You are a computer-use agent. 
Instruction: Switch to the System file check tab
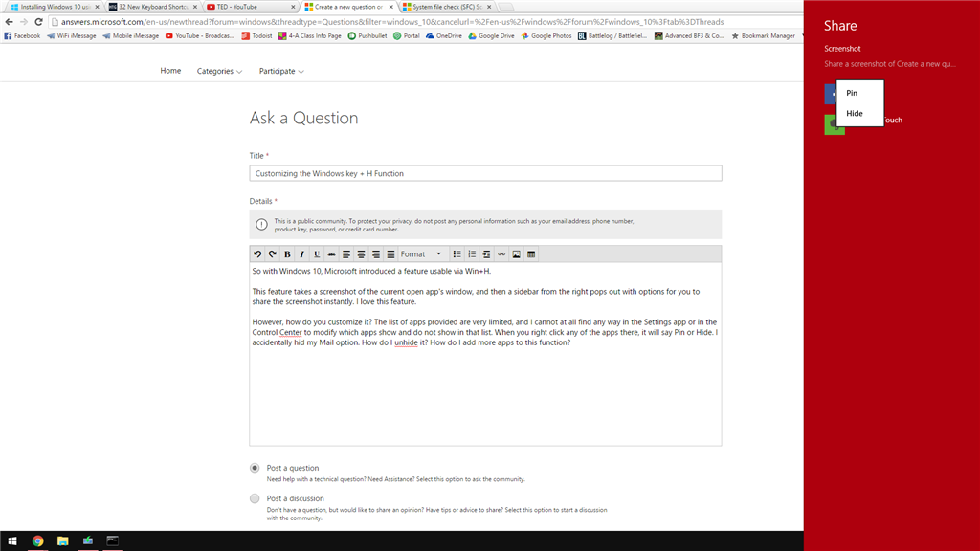click(447, 7)
